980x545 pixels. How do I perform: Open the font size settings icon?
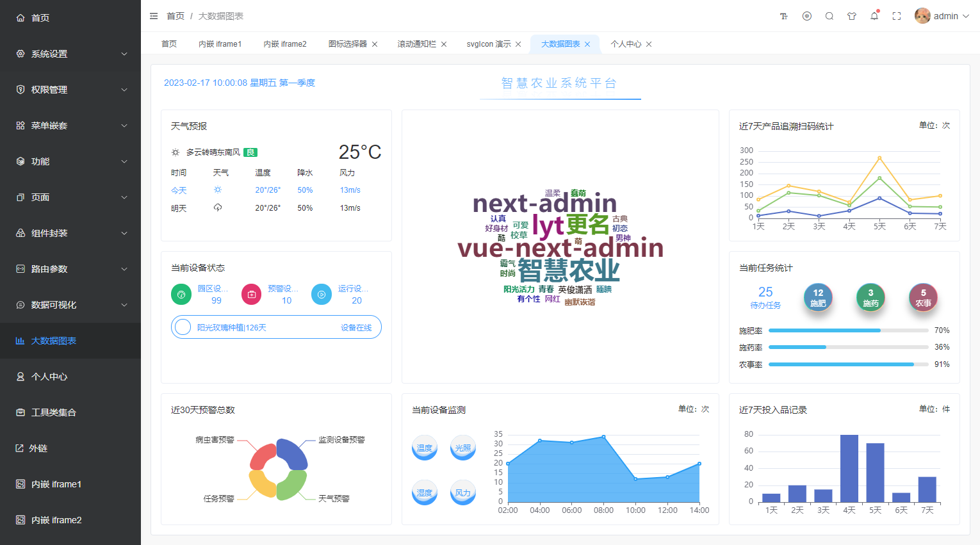[x=784, y=16]
